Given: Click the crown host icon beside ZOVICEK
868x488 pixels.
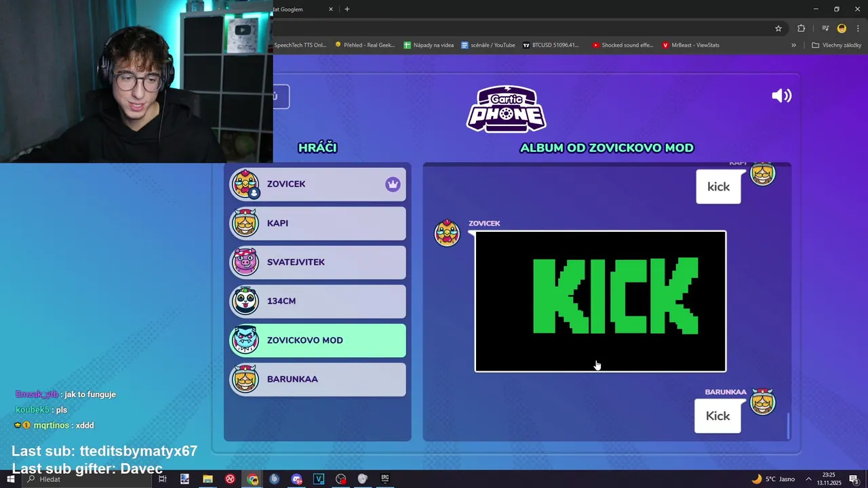Looking at the screenshot, I should click(x=393, y=184).
